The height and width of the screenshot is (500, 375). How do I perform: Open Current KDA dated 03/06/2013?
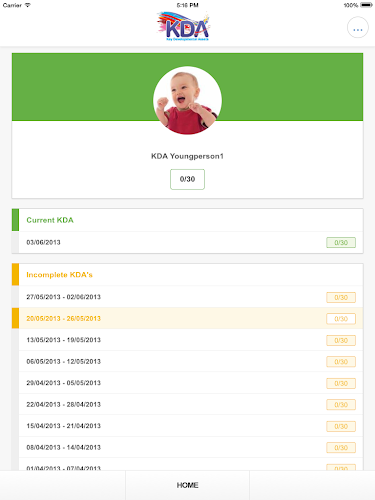point(187,242)
